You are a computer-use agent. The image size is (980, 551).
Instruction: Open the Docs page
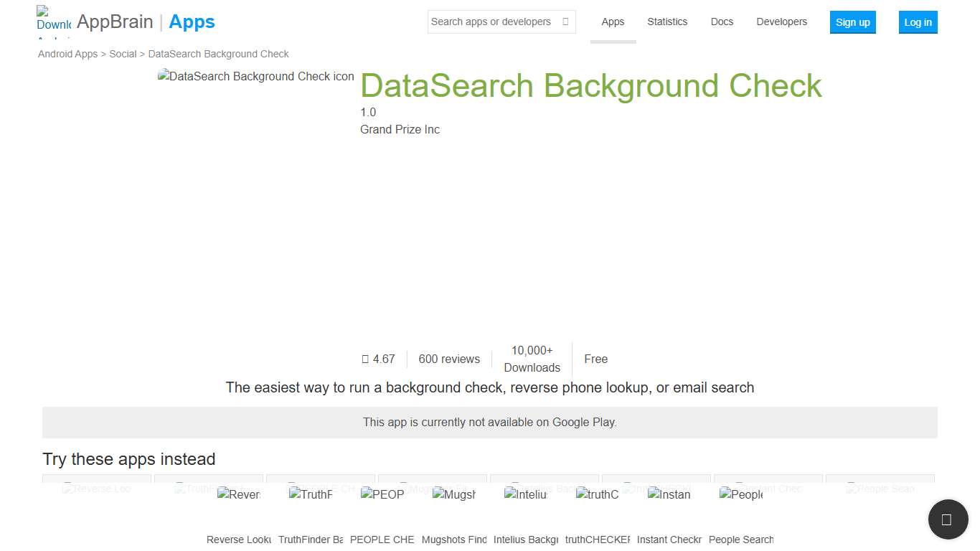(x=722, y=22)
